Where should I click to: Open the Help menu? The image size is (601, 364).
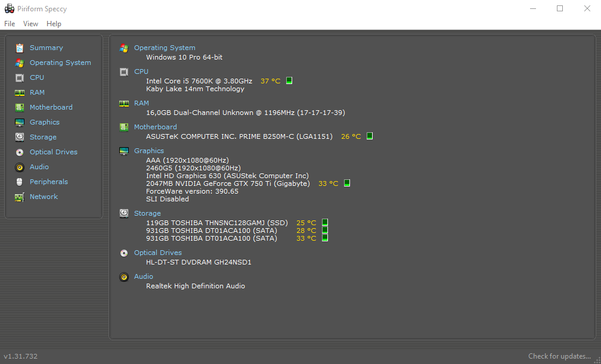coord(54,24)
